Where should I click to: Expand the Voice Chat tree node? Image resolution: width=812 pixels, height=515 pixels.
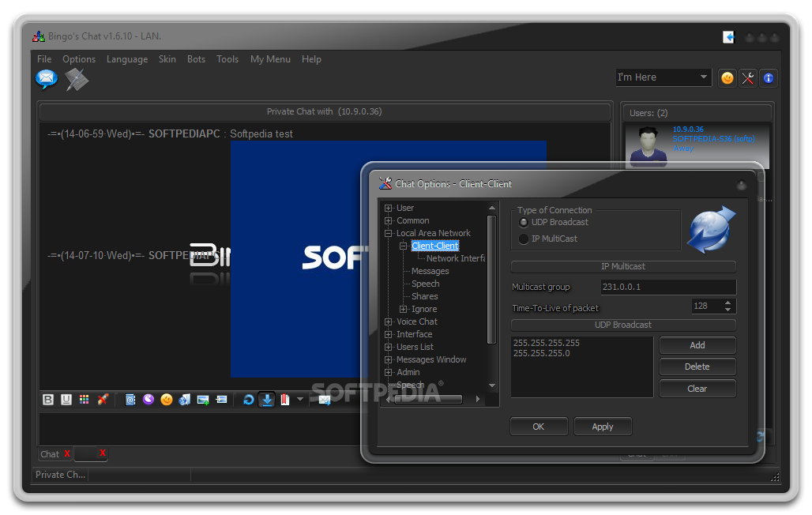pyautogui.click(x=388, y=321)
